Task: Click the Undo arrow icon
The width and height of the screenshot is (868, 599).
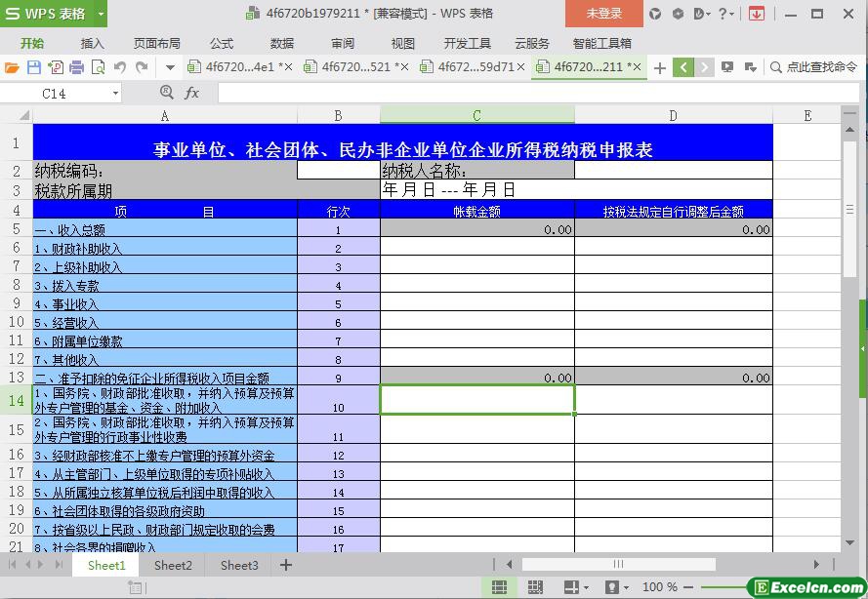Action: coord(120,67)
